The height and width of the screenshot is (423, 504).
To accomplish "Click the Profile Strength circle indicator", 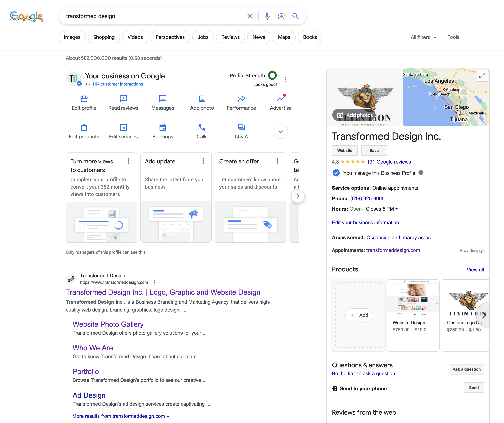I will click(x=272, y=75).
